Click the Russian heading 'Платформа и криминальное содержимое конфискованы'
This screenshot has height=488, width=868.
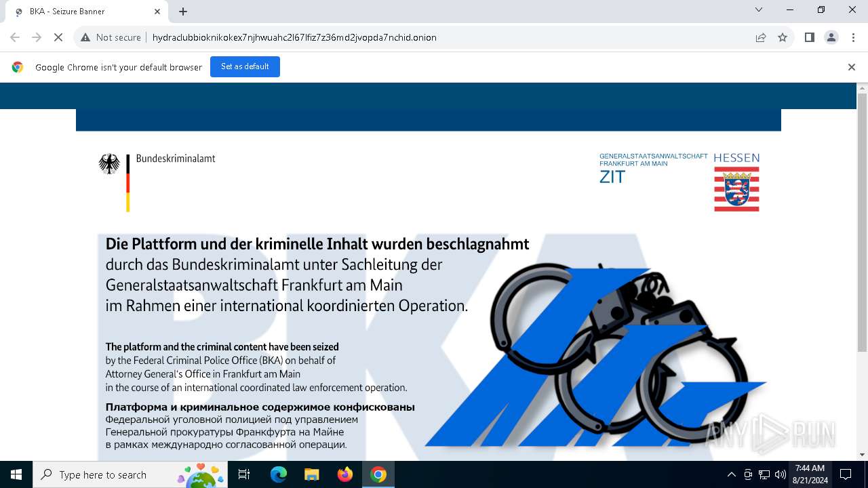point(260,407)
